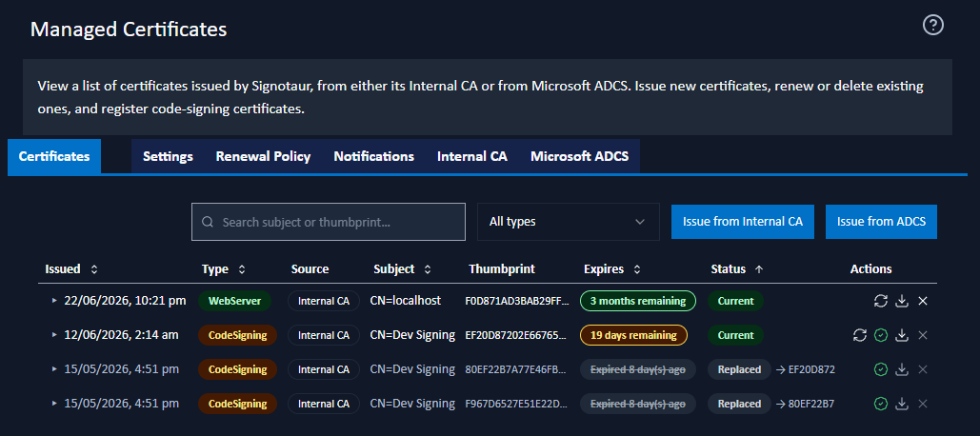The width and height of the screenshot is (980, 436).
Task: Delete the 80EF22B7A77E46FB certificate
Action: pos(923,369)
